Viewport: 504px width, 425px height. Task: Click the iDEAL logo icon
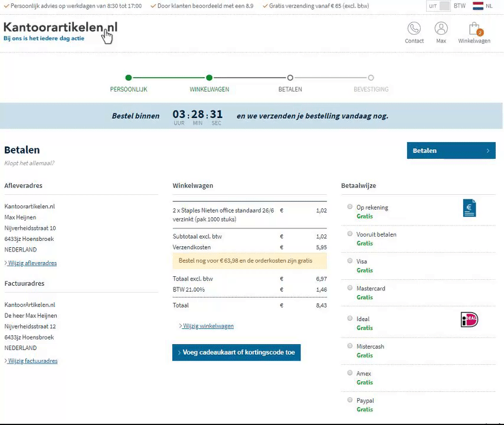[469, 319]
